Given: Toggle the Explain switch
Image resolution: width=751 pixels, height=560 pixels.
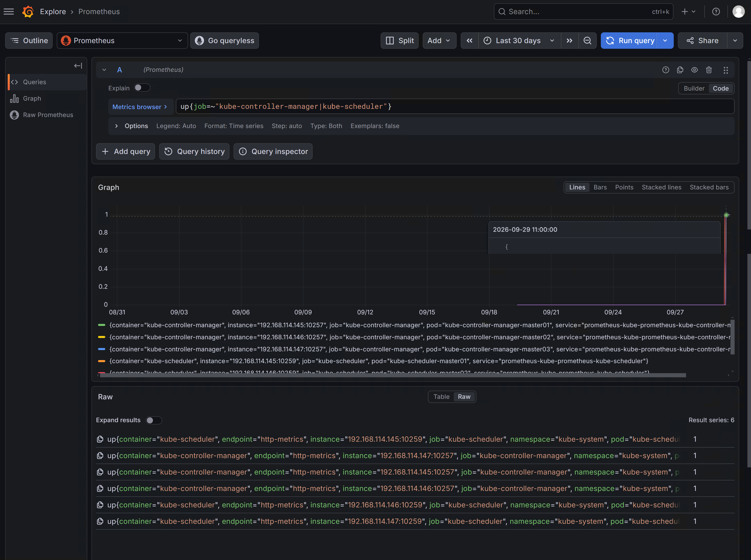Looking at the screenshot, I should click(142, 88).
